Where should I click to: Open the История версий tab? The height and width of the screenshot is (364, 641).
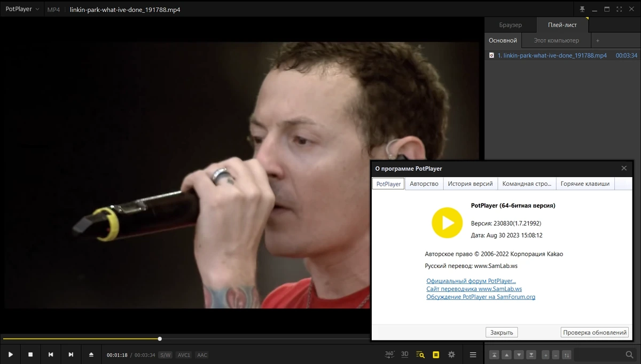pyautogui.click(x=470, y=184)
